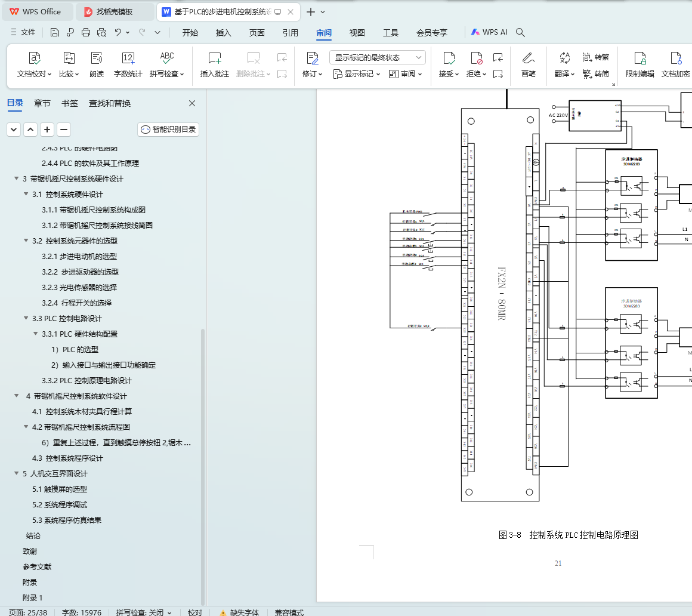Open WPS AI assistant
Image resolution: width=692 pixels, height=616 pixels.
(489, 32)
